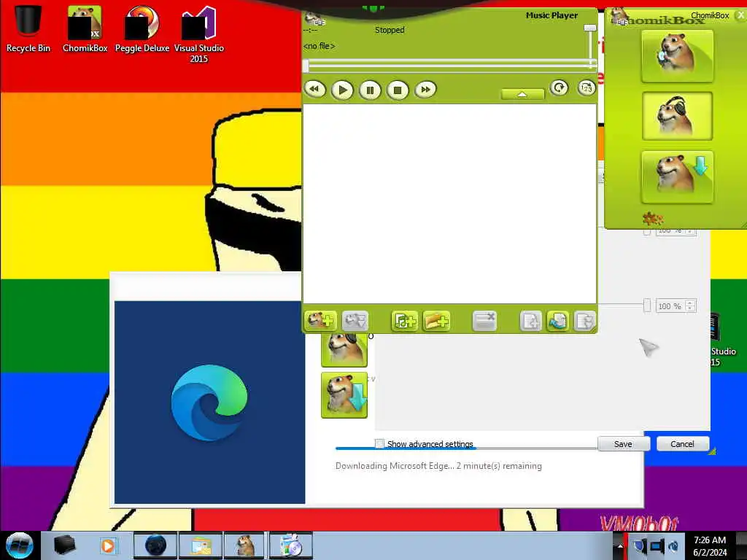Click the hamster logo in the Music Player title
The image size is (747, 560).
315,19
